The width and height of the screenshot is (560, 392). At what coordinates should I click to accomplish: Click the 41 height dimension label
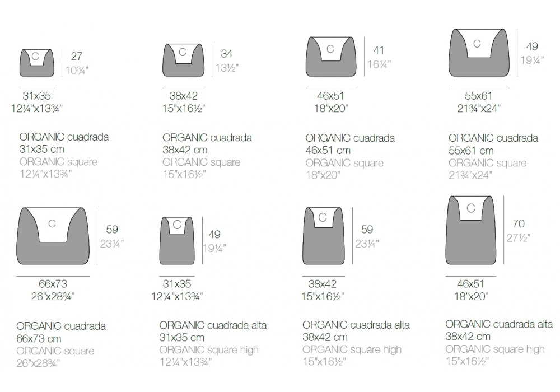379,50
